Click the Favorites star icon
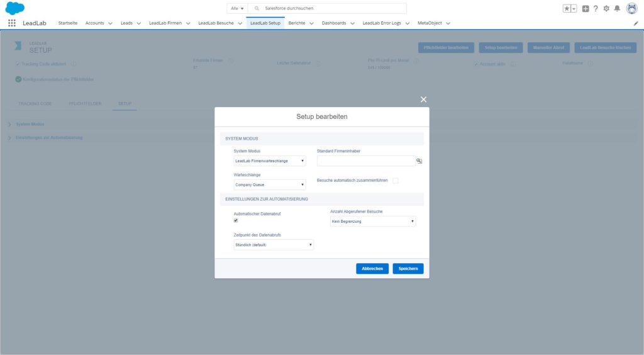Screen dimensions: 644x355 (567, 9)
